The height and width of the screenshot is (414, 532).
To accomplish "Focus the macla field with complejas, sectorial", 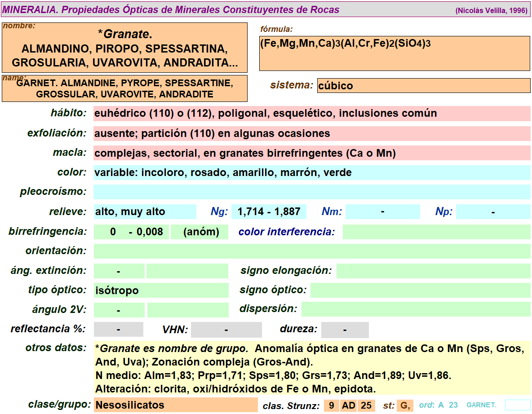I will [x=311, y=153].
